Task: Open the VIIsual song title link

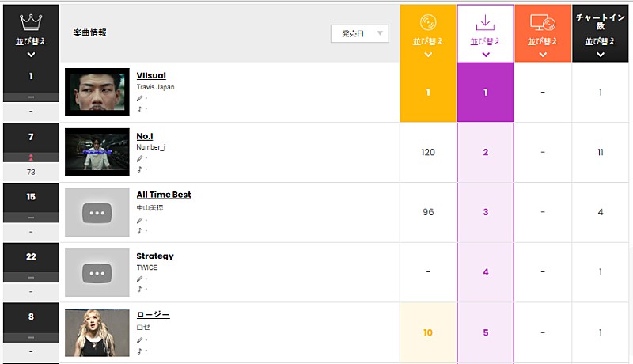Action: [151, 75]
